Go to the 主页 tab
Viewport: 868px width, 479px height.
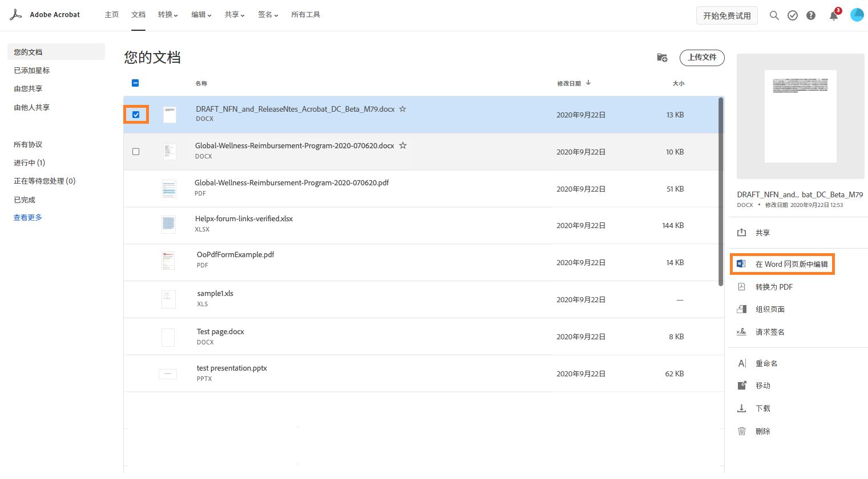coord(112,15)
